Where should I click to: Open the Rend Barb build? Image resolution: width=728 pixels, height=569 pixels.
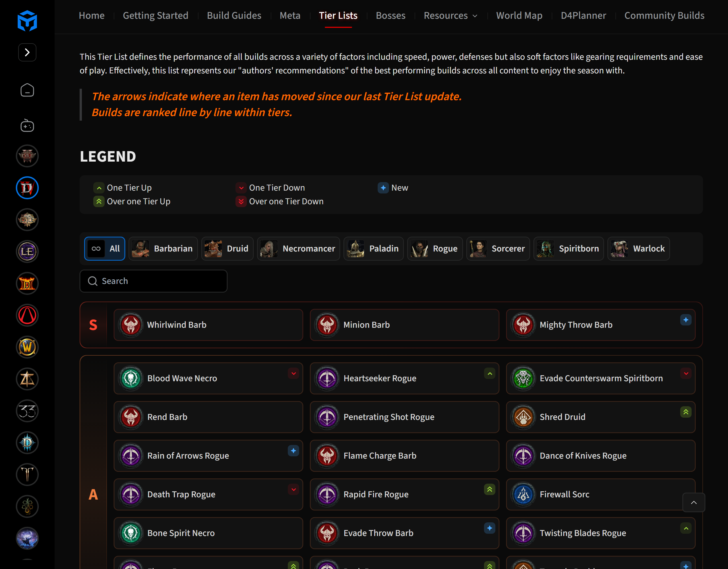pos(208,417)
